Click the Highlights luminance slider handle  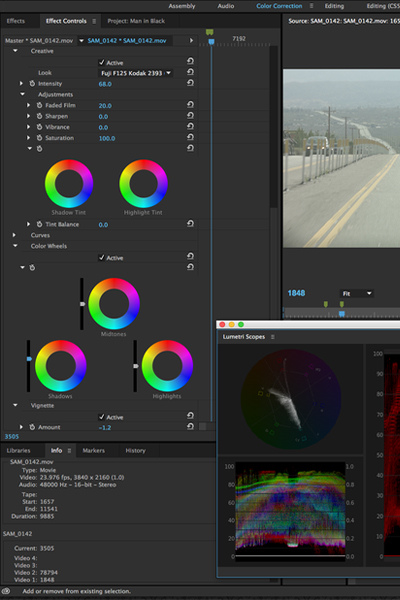coord(136,366)
